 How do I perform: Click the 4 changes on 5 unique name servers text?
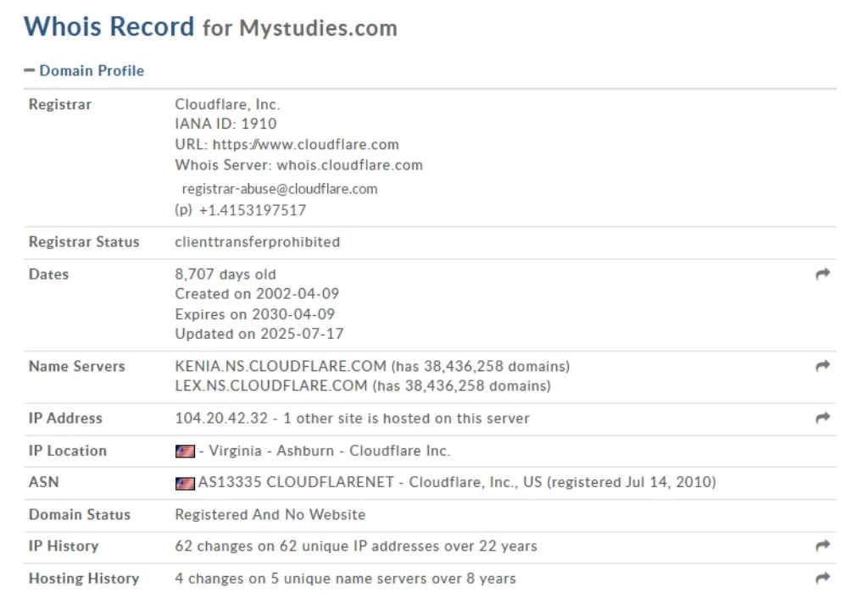[x=346, y=579]
